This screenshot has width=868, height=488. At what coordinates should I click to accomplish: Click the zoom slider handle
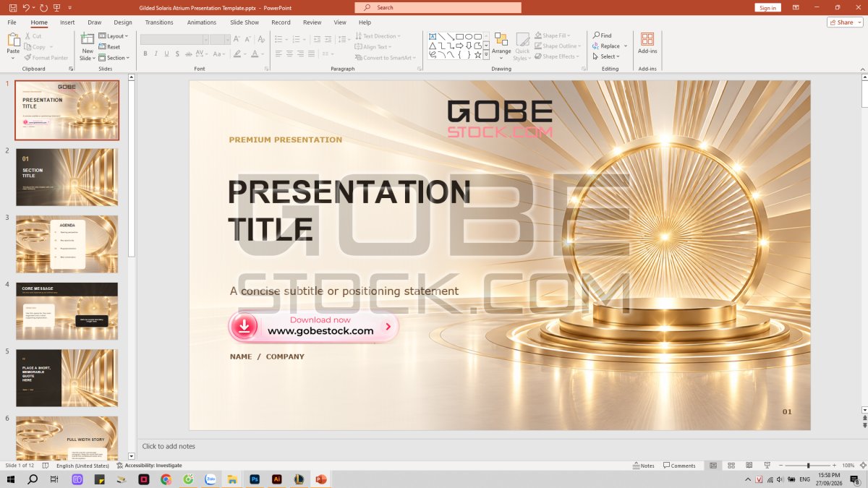pyautogui.click(x=809, y=466)
